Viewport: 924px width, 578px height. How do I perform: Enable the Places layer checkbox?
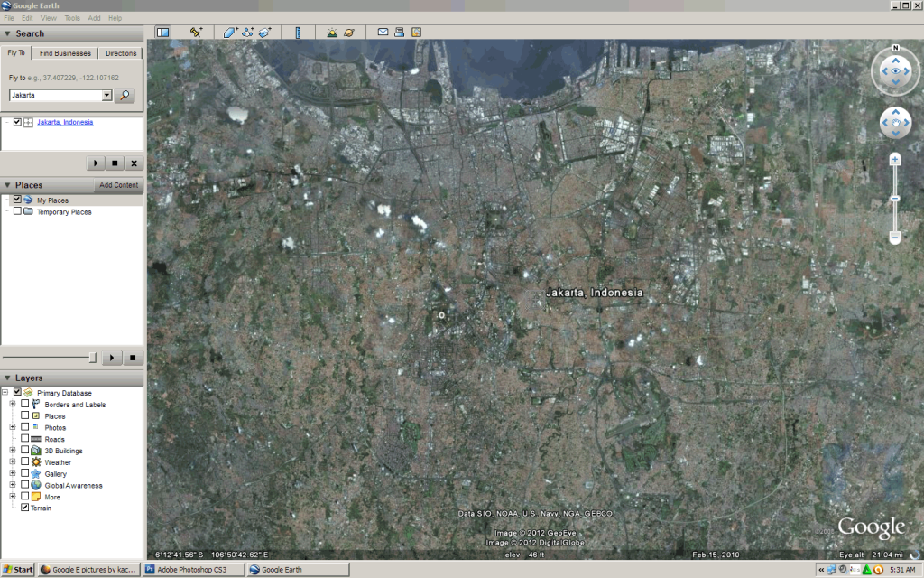pyautogui.click(x=24, y=415)
